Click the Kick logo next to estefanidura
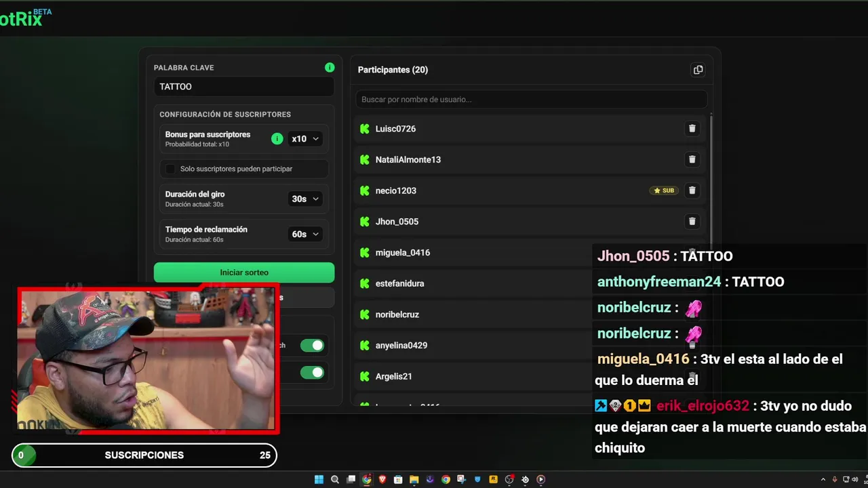The height and width of the screenshot is (488, 868). tap(365, 283)
